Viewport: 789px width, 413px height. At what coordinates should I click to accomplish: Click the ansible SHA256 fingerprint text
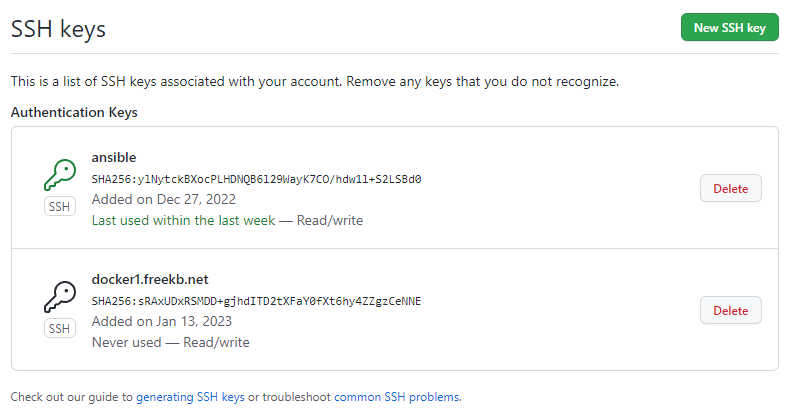[x=256, y=179]
